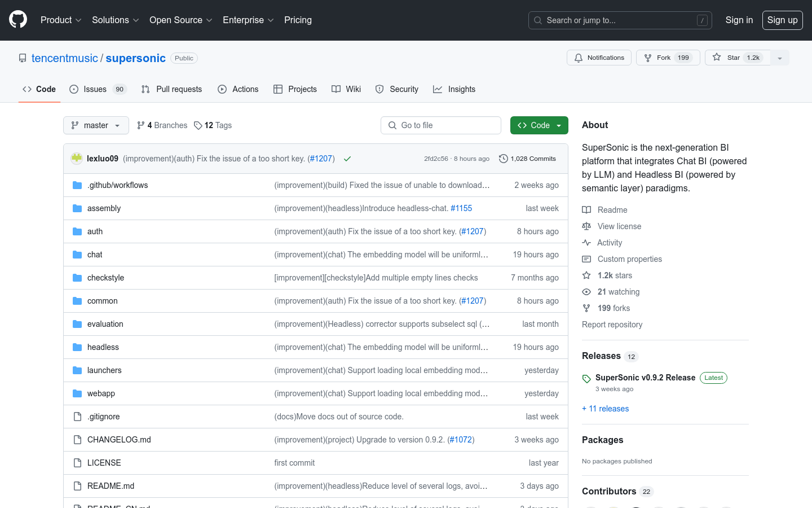The height and width of the screenshot is (508, 812).
Task: Switch to the Issues tab
Action: [x=98, y=89]
